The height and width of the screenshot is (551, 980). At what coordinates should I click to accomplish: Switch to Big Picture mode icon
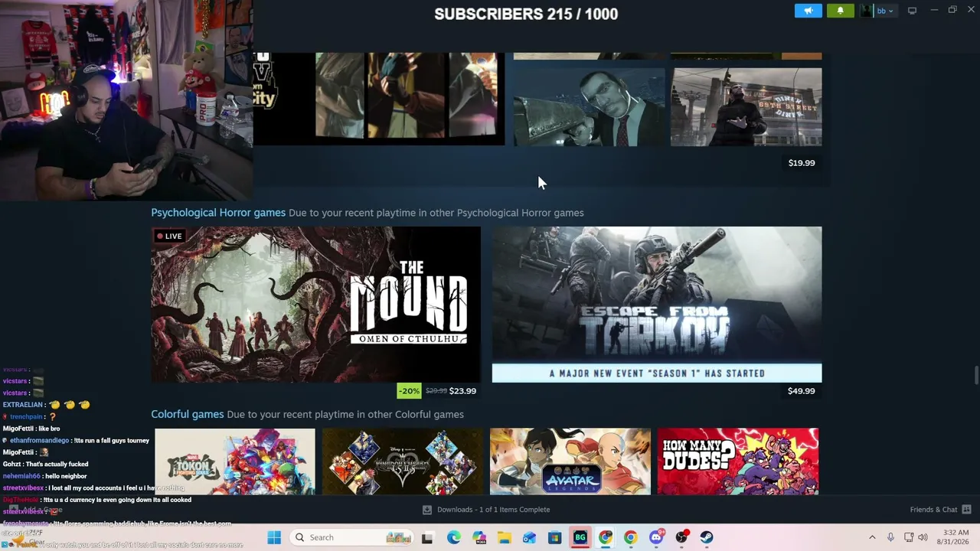(912, 11)
